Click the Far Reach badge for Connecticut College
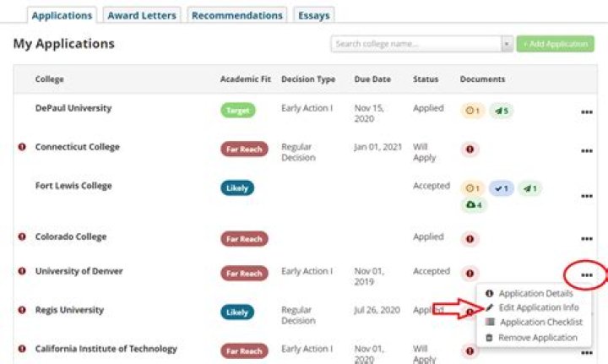 244,149
